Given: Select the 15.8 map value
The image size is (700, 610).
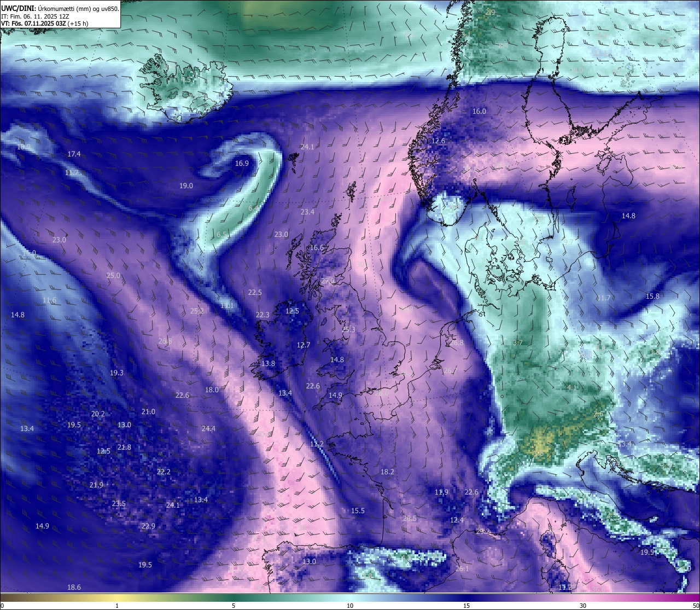Looking at the screenshot, I should click(652, 296).
